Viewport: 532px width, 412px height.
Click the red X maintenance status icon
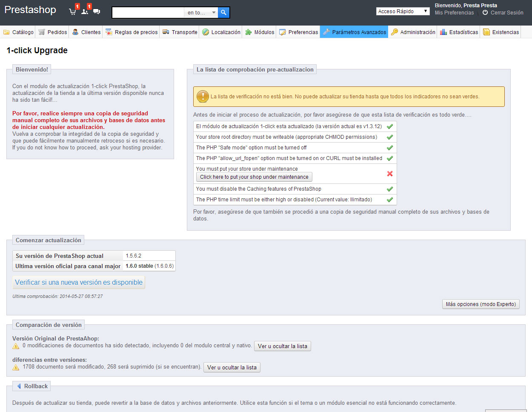point(390,174)
